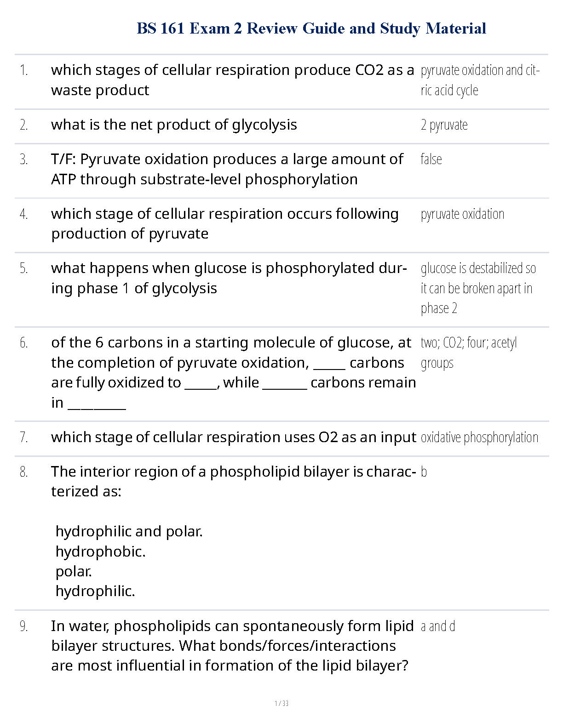
Task: Click the 'polar.' answer option
Action: (x=74, y=572)
